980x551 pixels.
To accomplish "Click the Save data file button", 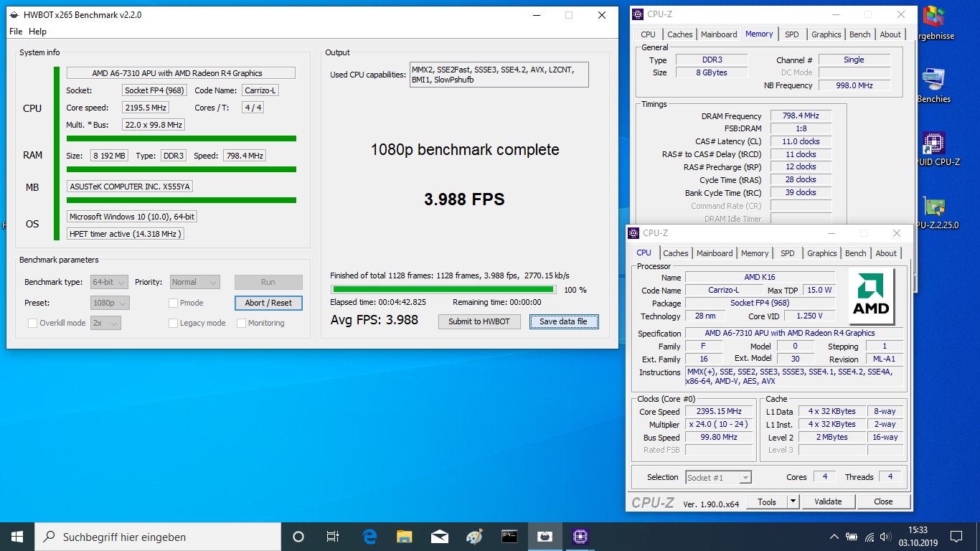I will (563, 321).
